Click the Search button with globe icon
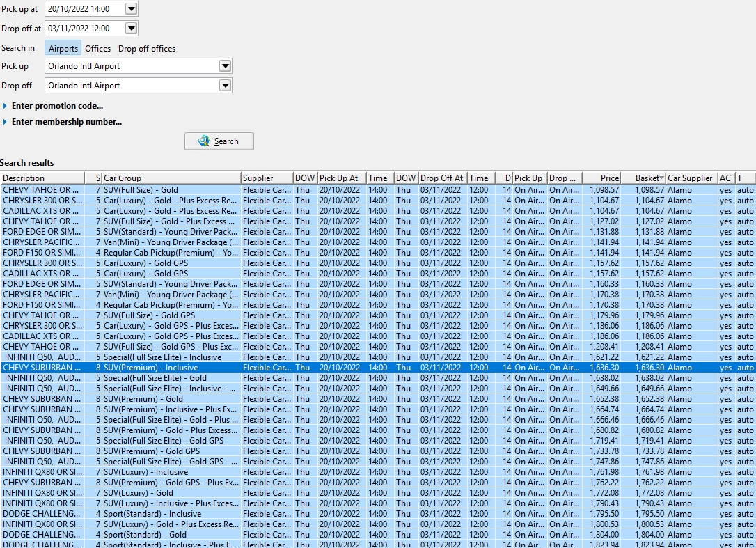Screen dimensions: 756x548 point(219,141)
